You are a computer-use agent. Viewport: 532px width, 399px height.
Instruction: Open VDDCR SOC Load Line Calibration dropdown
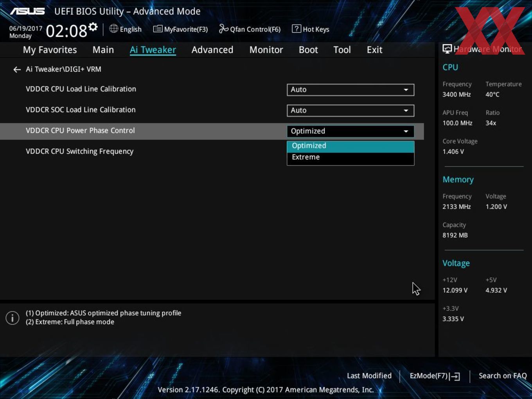(x=350, y=110)
